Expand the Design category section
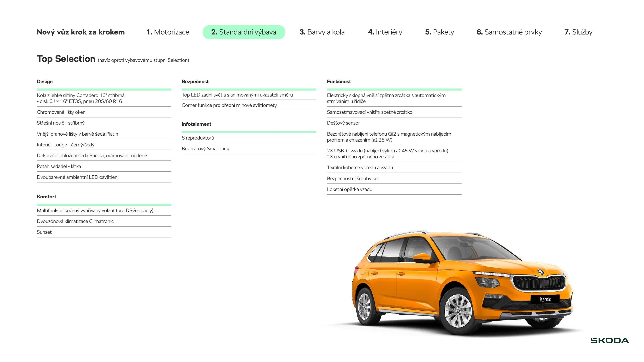 click(45, 81)
